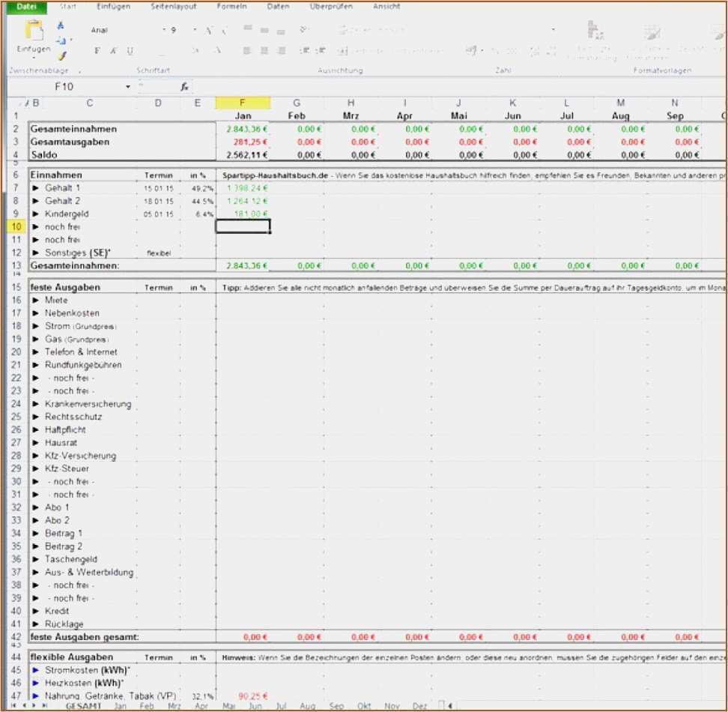Switch to the Formeln ribbon tab
The height and width of the screenshot is (712, 728).
click(x=231, y=7)
